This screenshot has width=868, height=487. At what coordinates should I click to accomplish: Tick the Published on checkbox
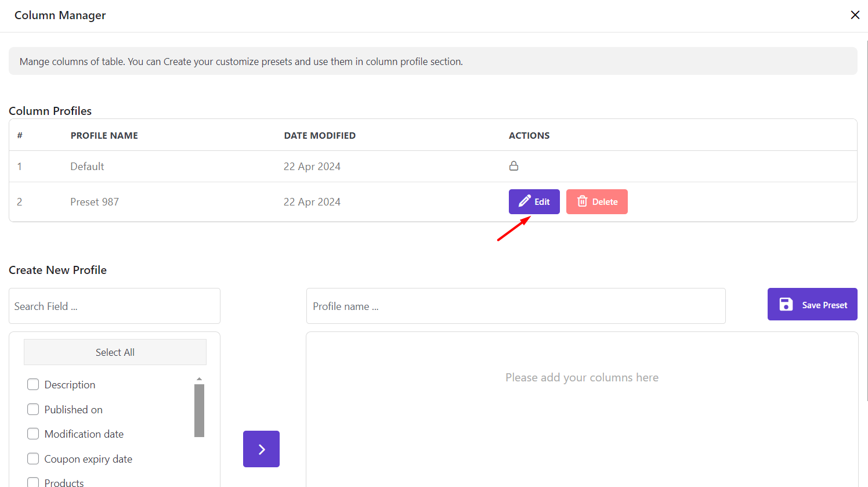click(34, 410)
